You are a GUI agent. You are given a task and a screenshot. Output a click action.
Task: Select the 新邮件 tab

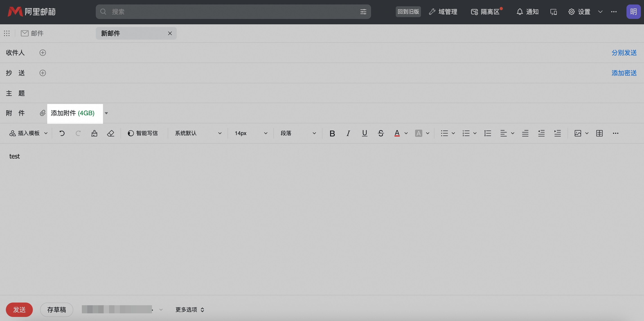point(136,33)
